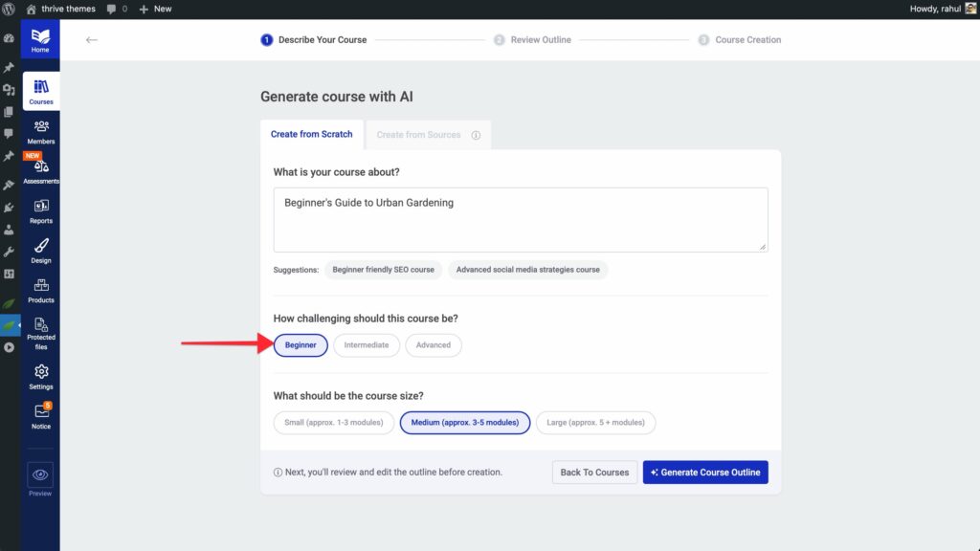Click the course description text field

(520, 220)
